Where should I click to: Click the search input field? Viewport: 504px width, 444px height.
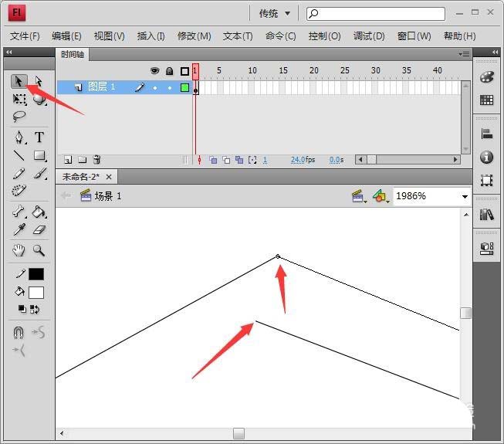pyautogui.click(x=376, y=13)
